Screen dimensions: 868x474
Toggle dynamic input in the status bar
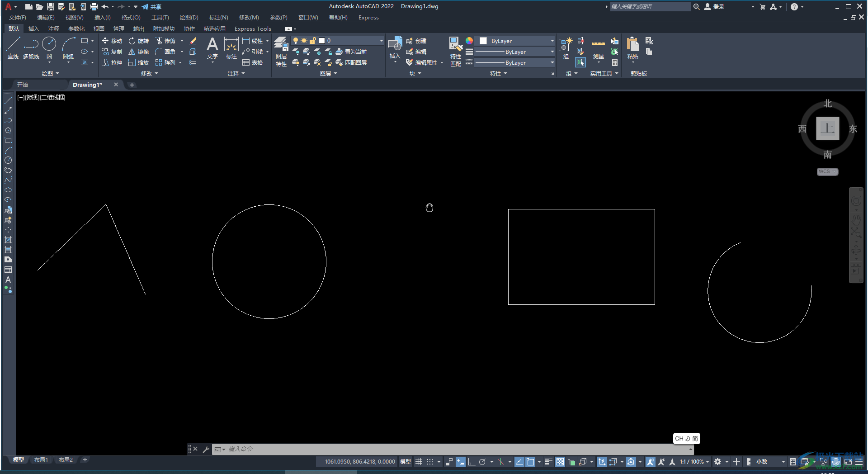(x=460, y=462)
